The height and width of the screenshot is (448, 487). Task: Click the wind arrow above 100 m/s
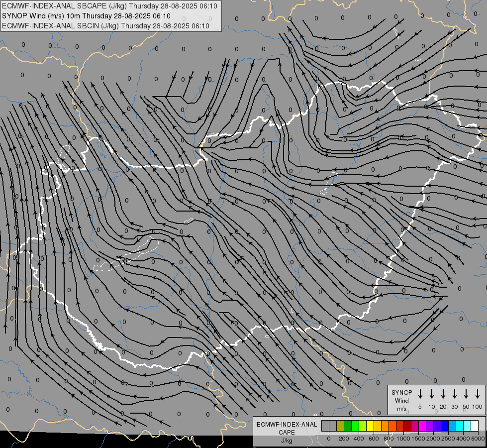[x=478, y=394]
